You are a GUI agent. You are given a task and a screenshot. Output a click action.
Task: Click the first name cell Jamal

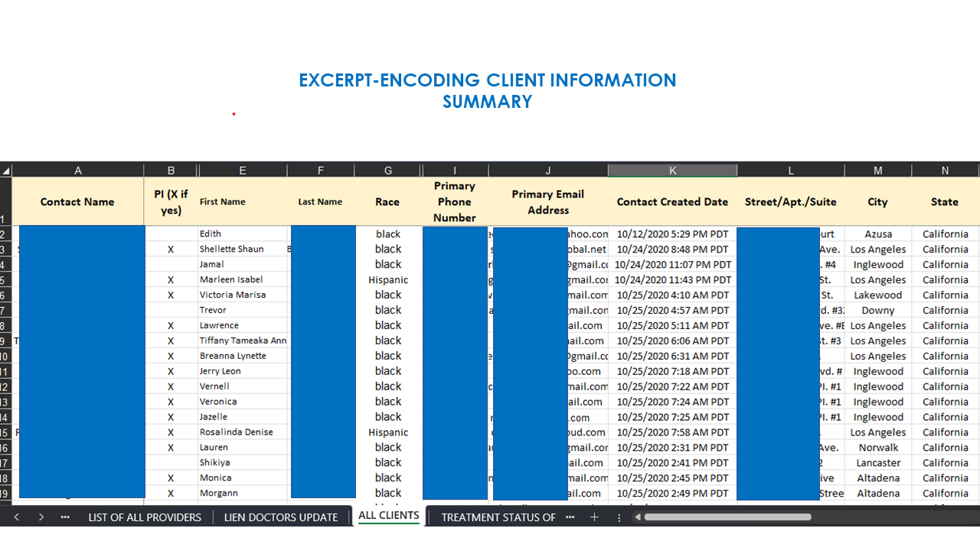(x=243, y=265)
